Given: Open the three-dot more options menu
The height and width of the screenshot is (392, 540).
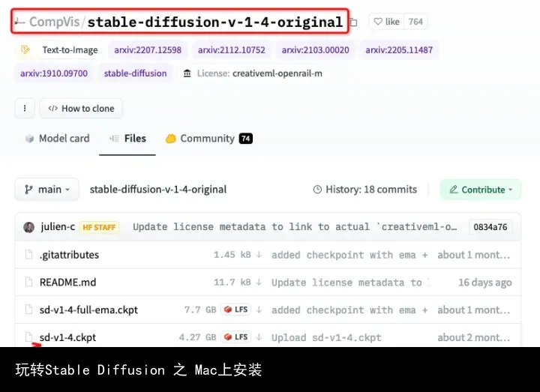Looking at the screenshot, I should (x=25, y=109).
